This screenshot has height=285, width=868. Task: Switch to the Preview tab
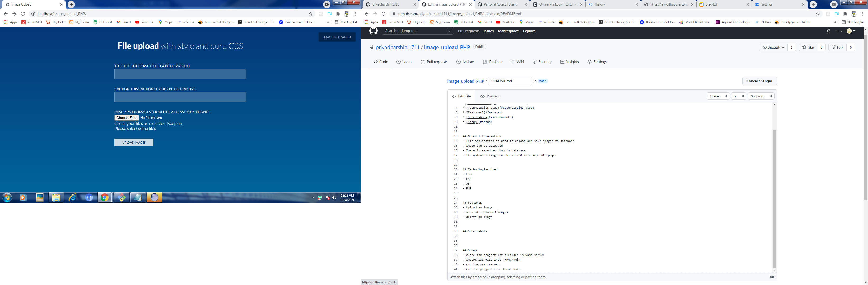coord(489,96)
